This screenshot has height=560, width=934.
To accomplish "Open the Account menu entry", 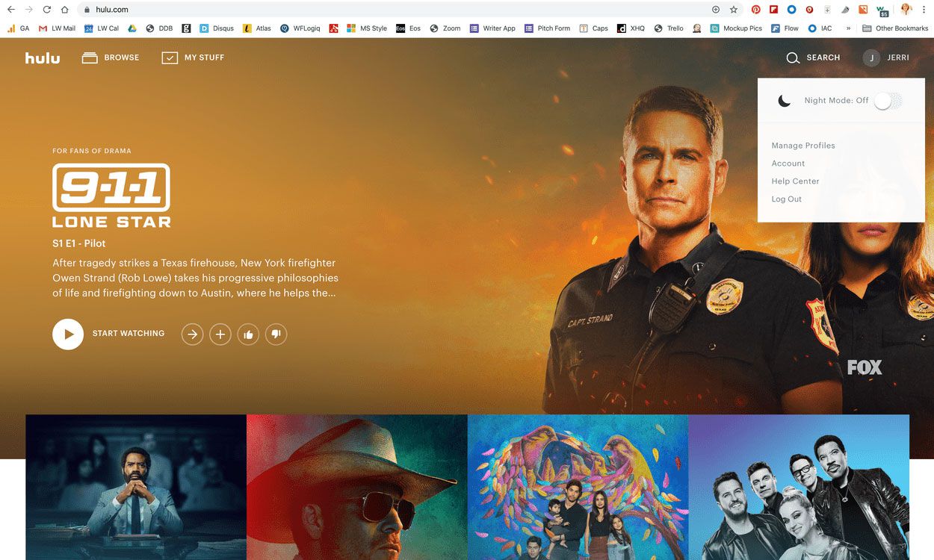I will pyautogui.click(x=788, y=164).
